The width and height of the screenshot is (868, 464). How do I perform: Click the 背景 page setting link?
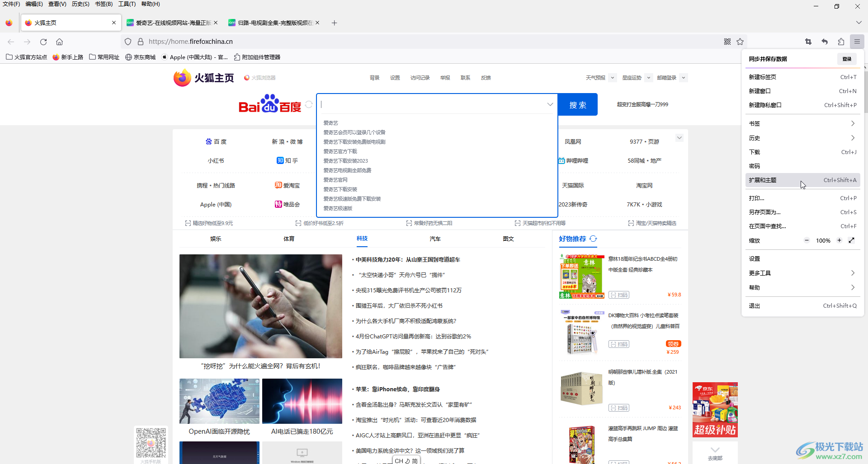point(375,78)
